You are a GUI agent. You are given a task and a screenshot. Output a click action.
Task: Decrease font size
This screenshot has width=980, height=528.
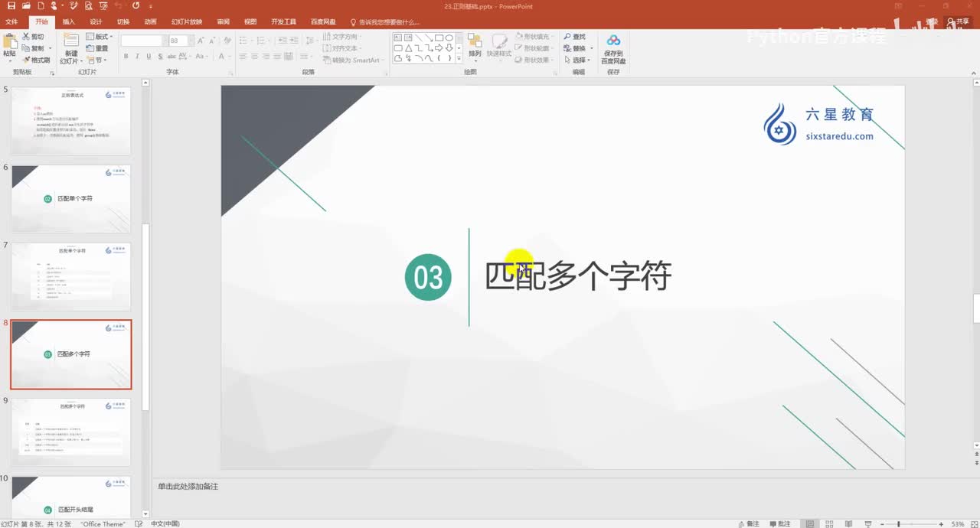tap(214, 41)
